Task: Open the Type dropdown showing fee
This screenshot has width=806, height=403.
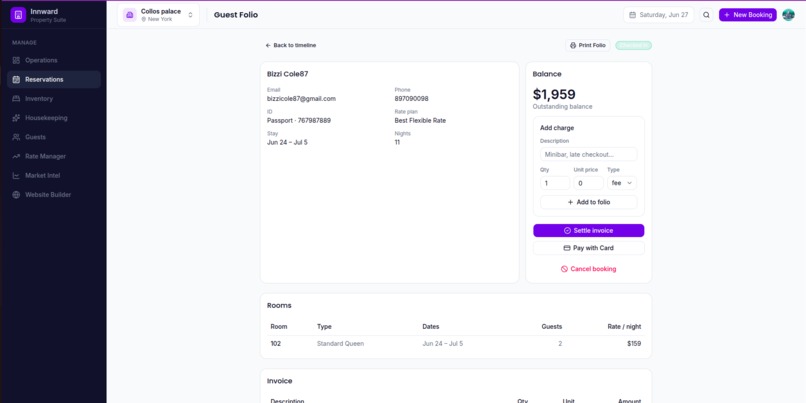Action: pyautogui.click(x=622, y=183)
